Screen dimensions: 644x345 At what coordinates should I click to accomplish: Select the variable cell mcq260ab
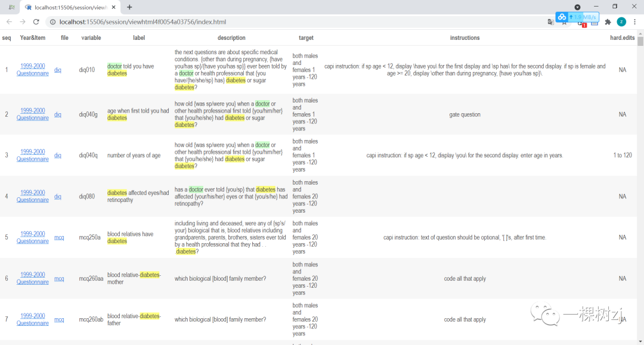coord(91,319)
